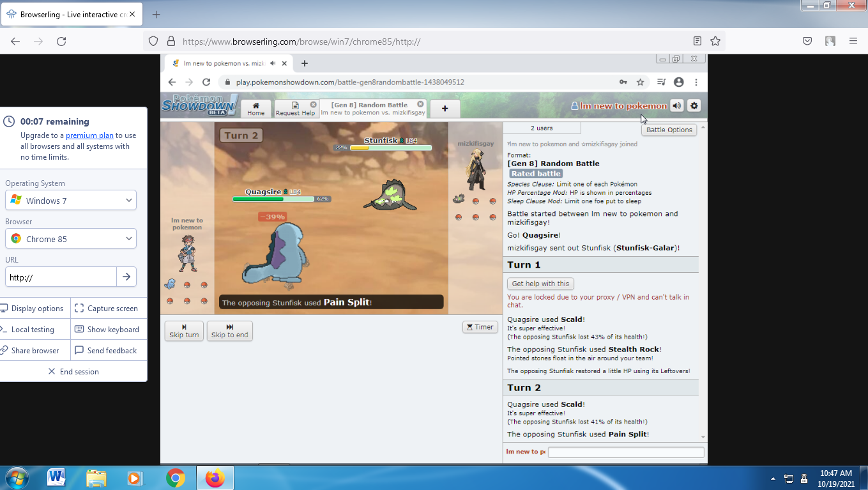The height and width of the screenshot is (490, 868).
Task: Open the Firefox hamburger menu
Action: (x=853, y=41)
